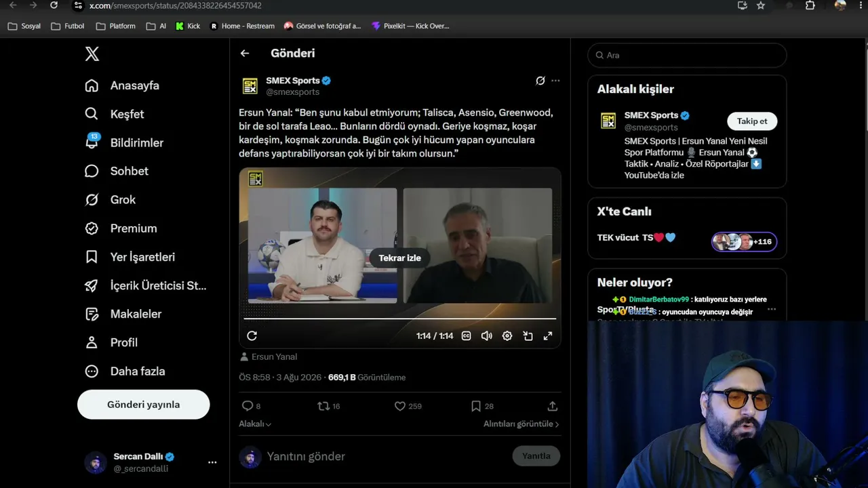Open the post's three-dot more menu

pyautogui.click(x=555, y=81)
